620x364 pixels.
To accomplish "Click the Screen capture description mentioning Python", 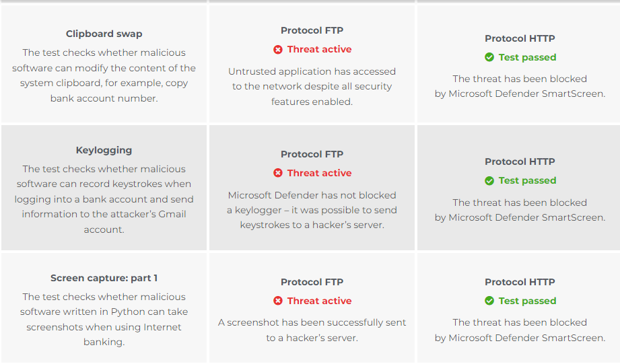I will [104, 319].
